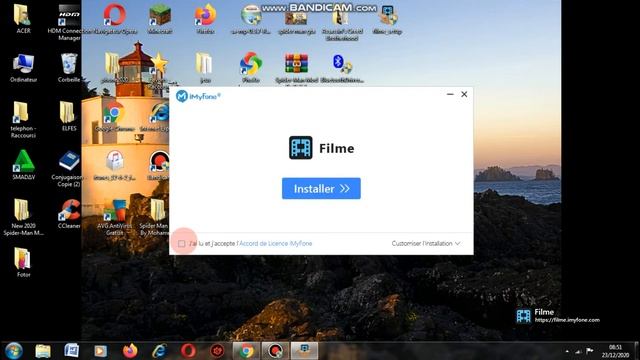Viewport: 640px width, 360px height.
Task: Launch CCleaner desktop shortcut
Action: click(x=69, y=213)
